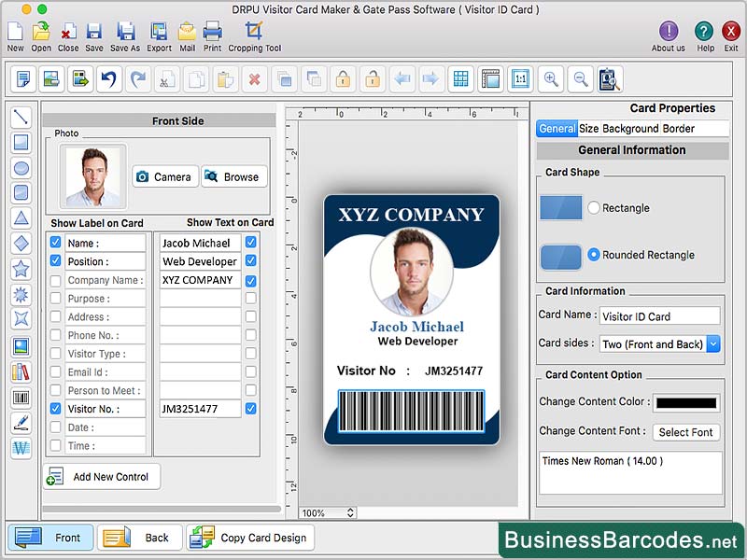
Task: Uncheck the Visitor No. label checkbox
Action: [56, 409]
